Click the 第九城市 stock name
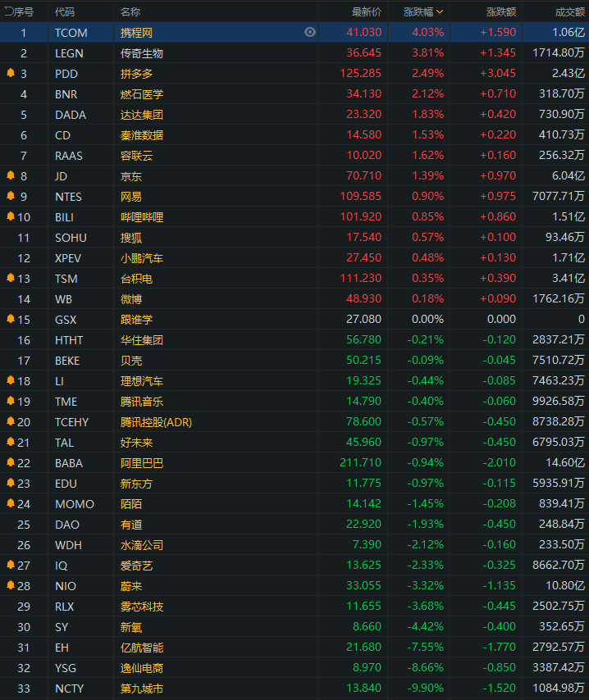 (142, 689)
